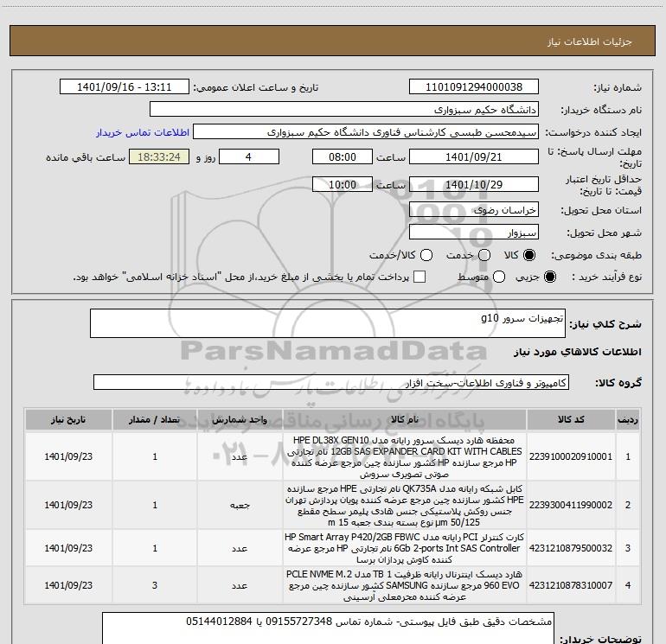This screenshot has height=644, width=666.
Task: Click the تعداد / مقدار column header
Action: coord(155,420)
